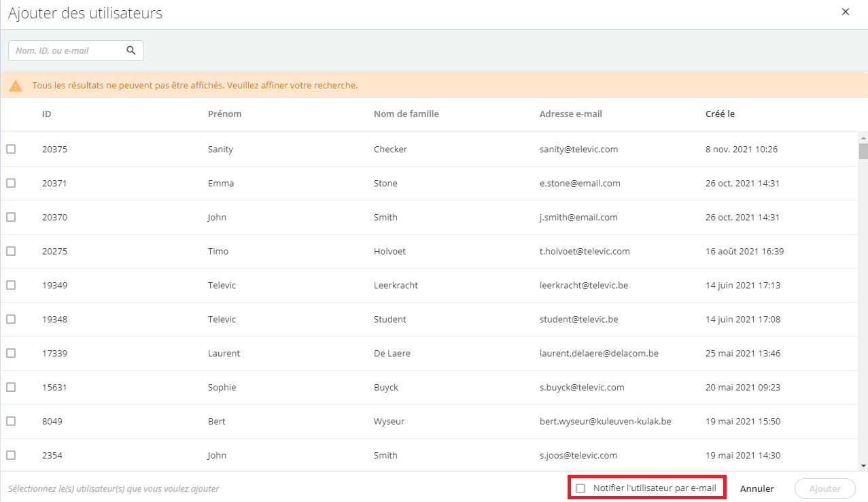This screenshot has height=502, width=868.
Task: Tick checkbox for Sophie Buyck
Action: coord(11,387)
